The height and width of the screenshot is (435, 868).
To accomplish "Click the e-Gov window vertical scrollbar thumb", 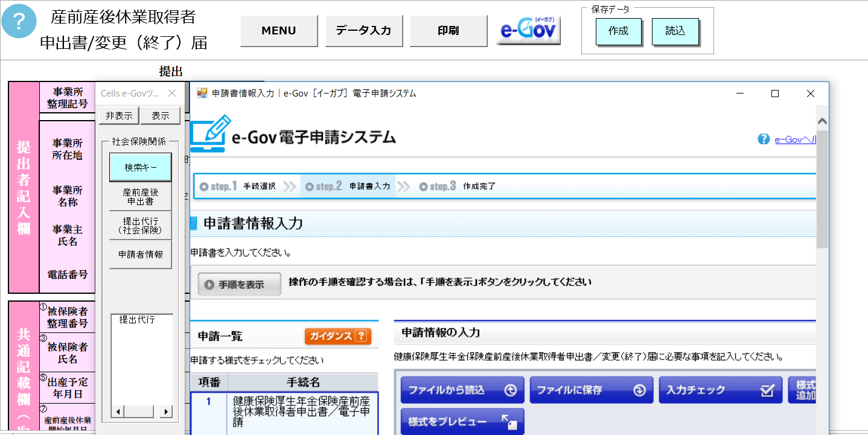I will [822, 188].
